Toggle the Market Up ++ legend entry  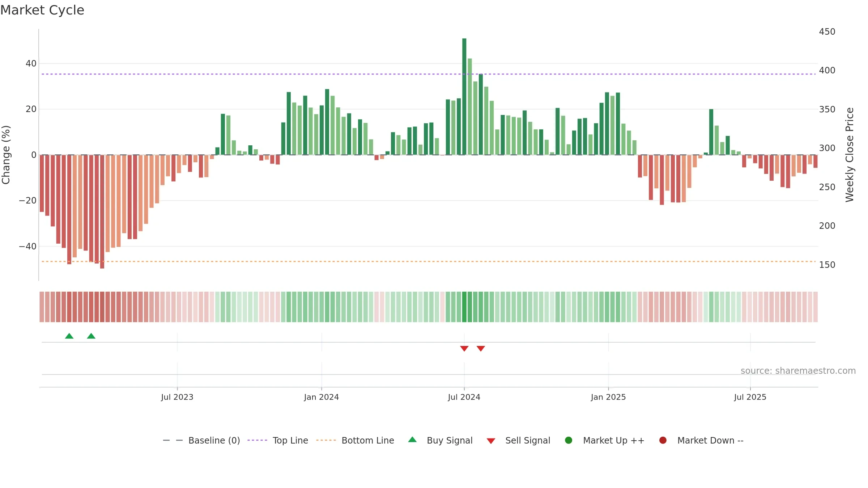coord(605,440)
